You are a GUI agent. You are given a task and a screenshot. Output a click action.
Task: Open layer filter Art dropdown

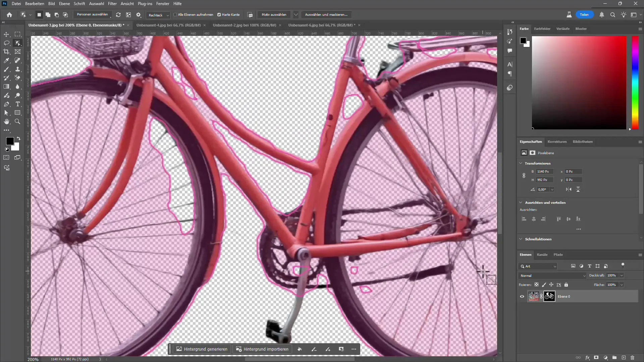pyautogui.click(x=538, y=266)
